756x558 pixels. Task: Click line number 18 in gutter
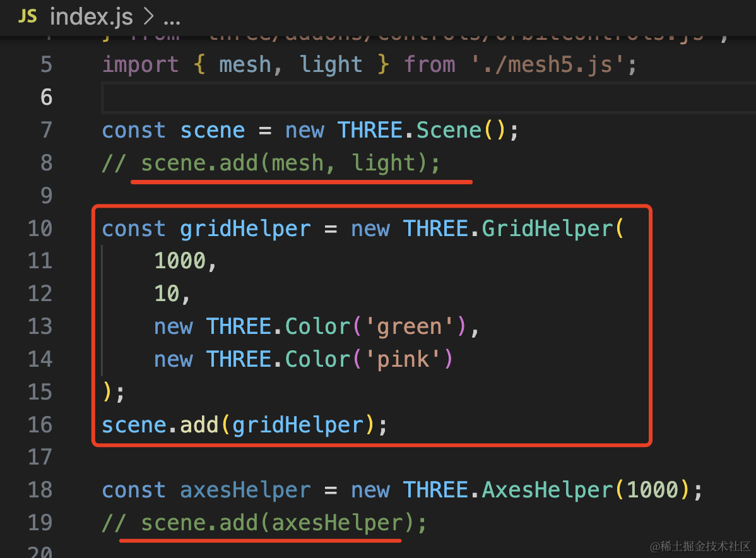click(x=40, y=490)
